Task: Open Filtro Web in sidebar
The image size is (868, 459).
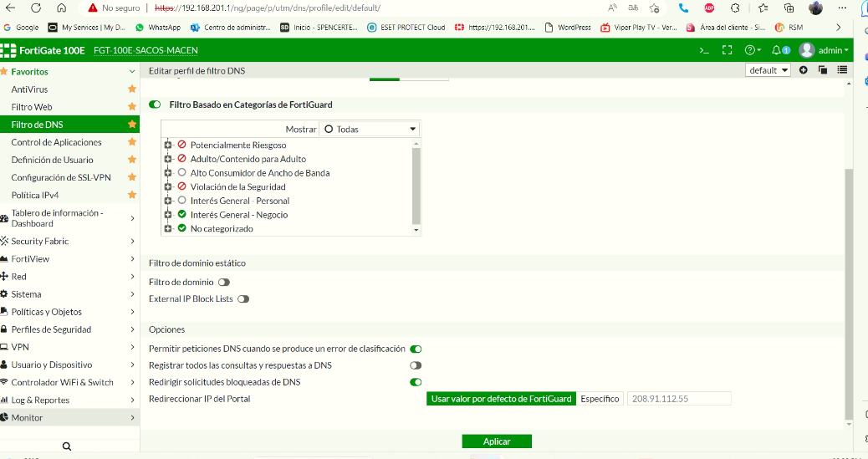Action: click(32, 107)
